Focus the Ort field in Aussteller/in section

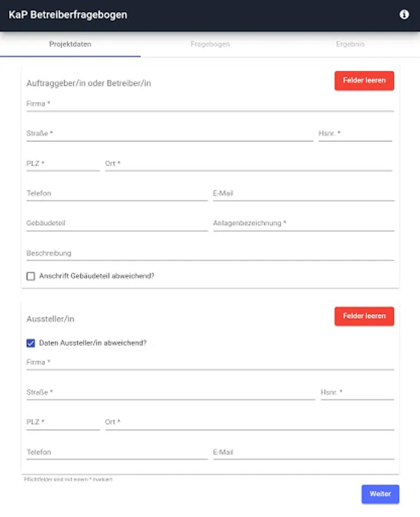click(249, 423)
